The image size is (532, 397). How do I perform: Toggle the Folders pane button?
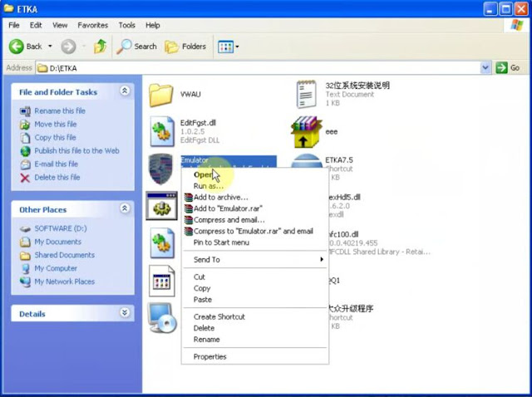185,47
